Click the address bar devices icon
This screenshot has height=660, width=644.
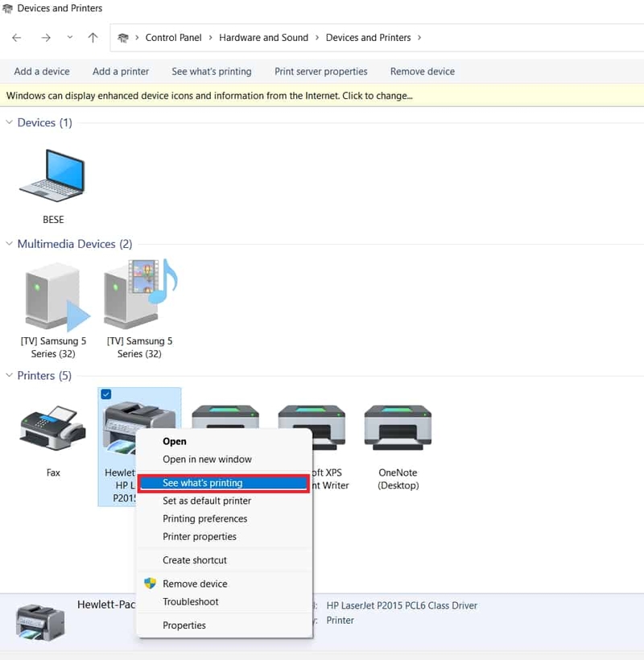[x=123, y=38]
